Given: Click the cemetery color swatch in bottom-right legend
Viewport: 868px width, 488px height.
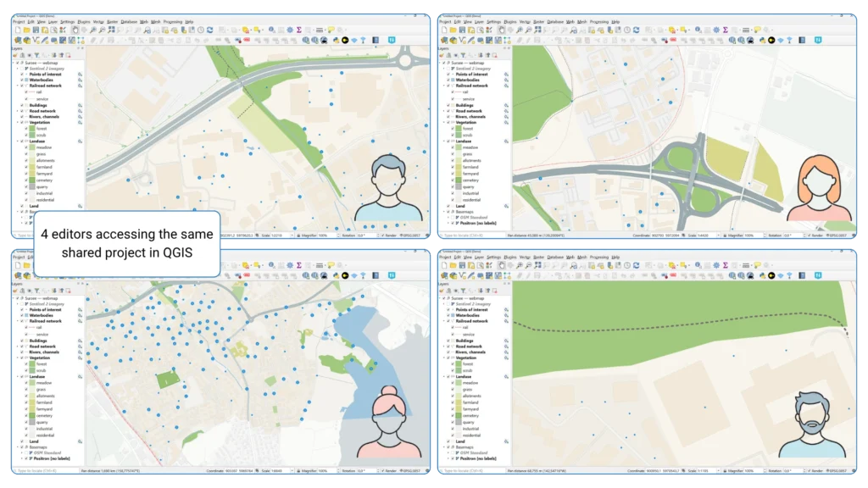Looking at the screenshot, I should click(457, 414).
